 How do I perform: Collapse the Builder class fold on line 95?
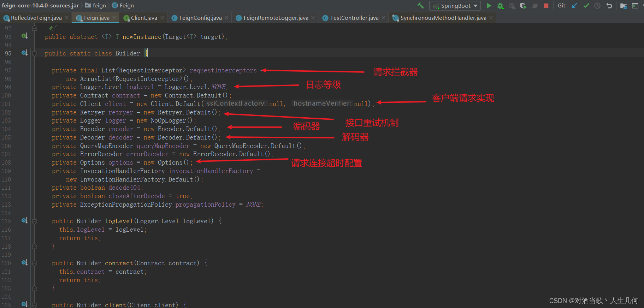[35, 54]
